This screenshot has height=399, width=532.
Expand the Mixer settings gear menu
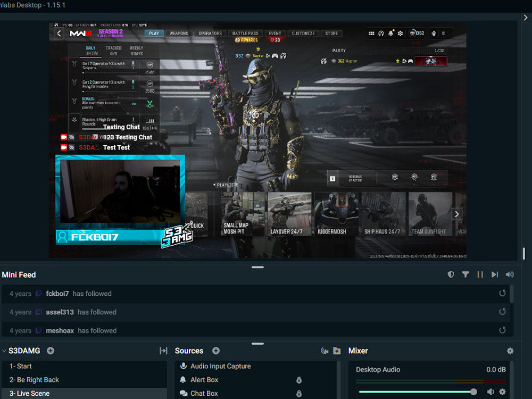click(x=510, y=351)
